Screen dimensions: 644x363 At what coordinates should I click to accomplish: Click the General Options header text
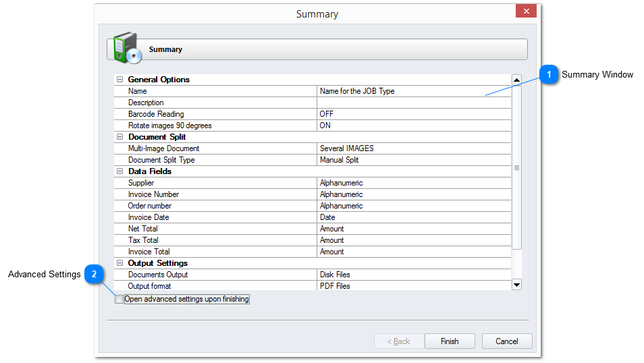[159, 80]
